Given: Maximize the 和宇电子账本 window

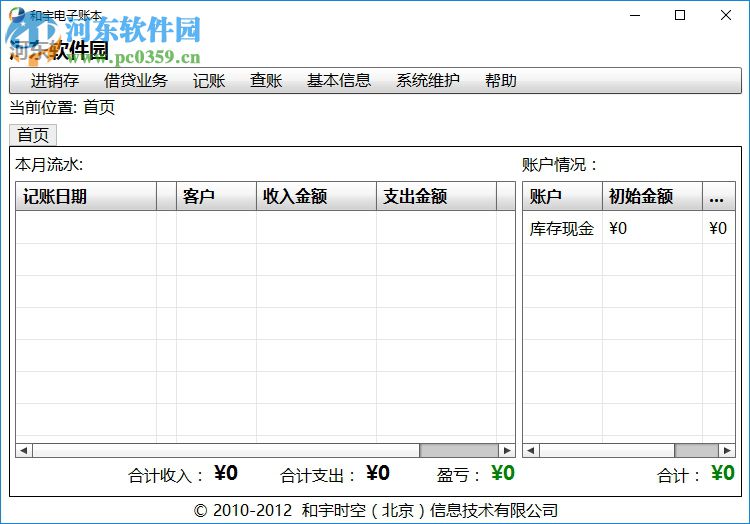Looking at the screenshot, I should tap(680, 15).
